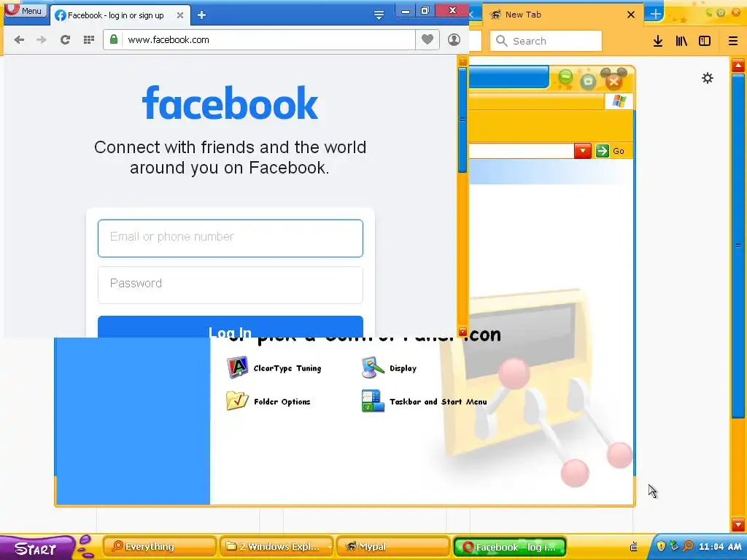
Task: Open Folder Options in Control Panel
Action: [x=268, y=401]
